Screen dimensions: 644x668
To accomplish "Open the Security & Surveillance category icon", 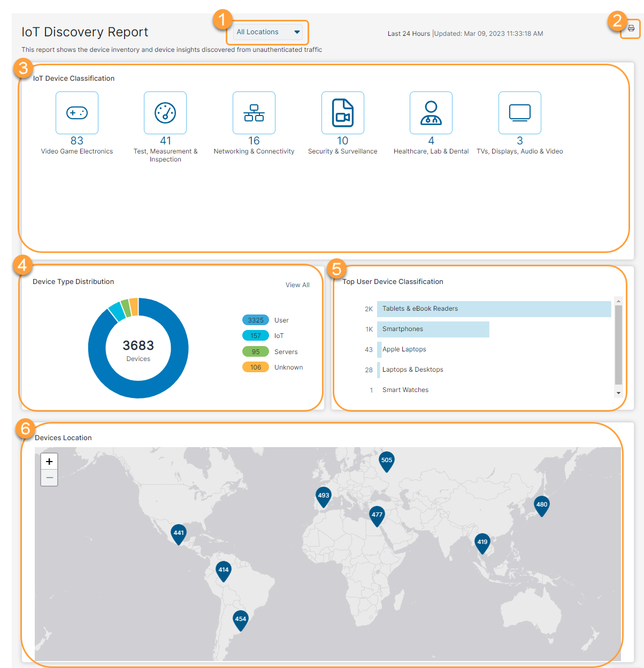I will [x=342, y=112].
